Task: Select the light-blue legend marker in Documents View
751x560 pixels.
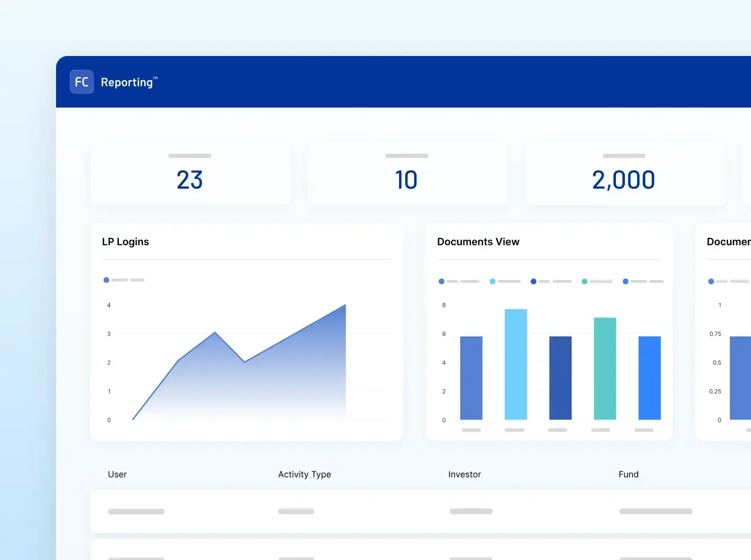Action: 492,282
